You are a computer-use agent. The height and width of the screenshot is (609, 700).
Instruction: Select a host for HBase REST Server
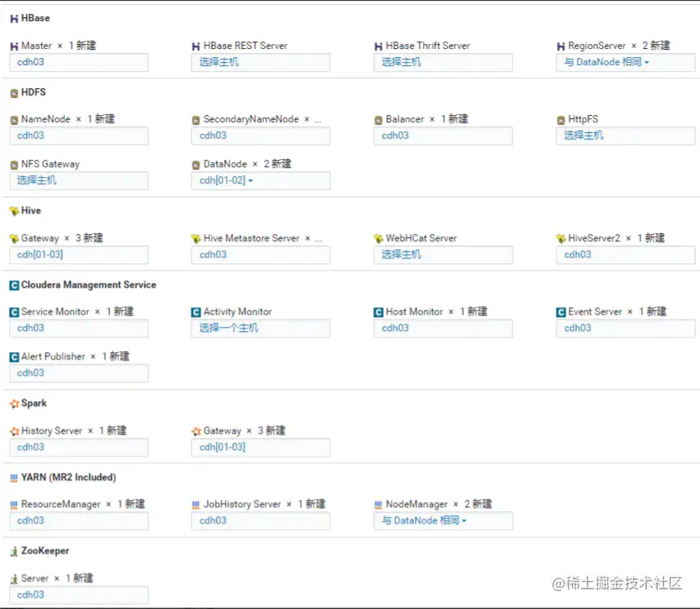[x=261, y=63]
